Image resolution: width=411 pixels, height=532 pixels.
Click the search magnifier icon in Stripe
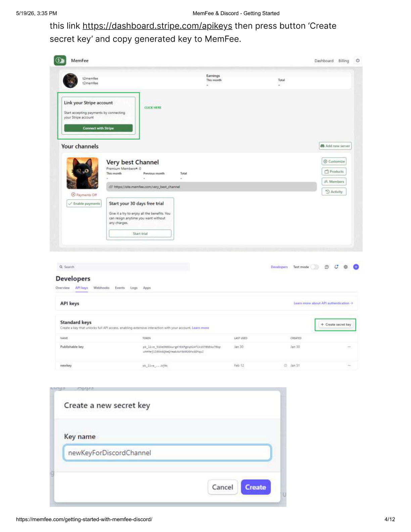click(x=61, y=267)
